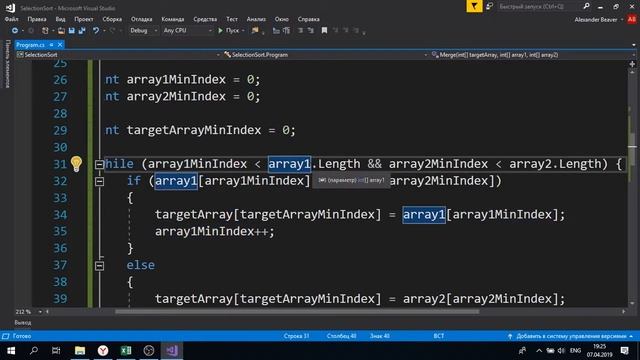Click the ENG language indicator
This screenshot has width=640, height=360.
point(576,351)
